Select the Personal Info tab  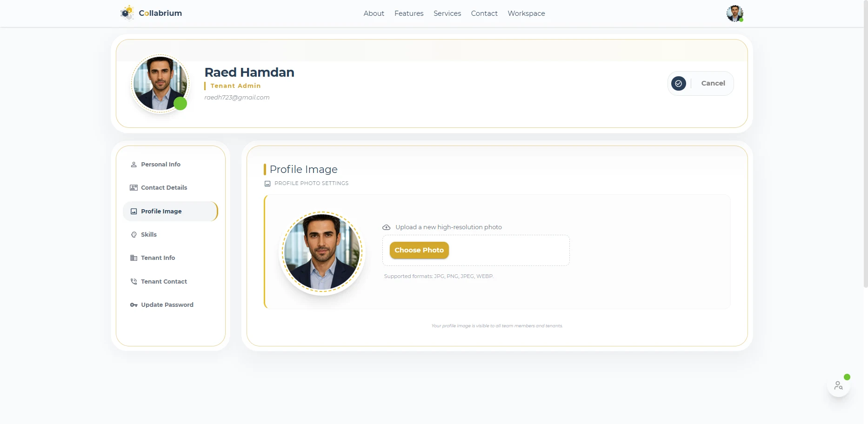point(170,165)
